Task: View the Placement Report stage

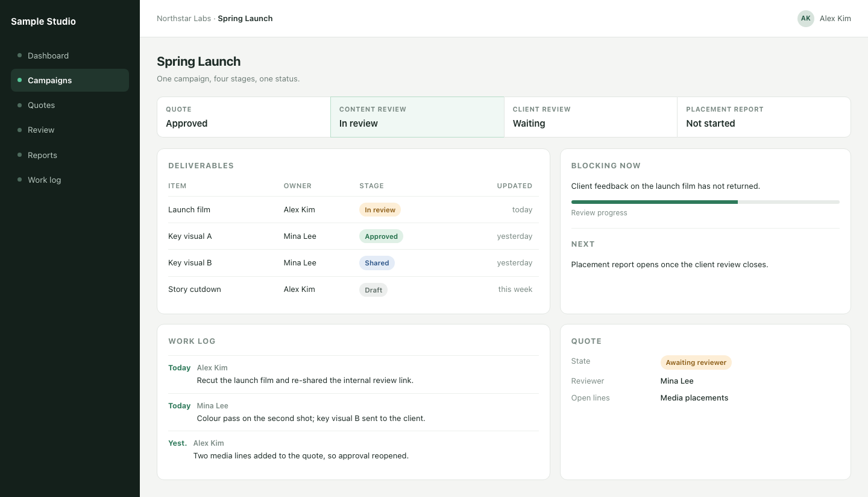Action: (764, 117)
